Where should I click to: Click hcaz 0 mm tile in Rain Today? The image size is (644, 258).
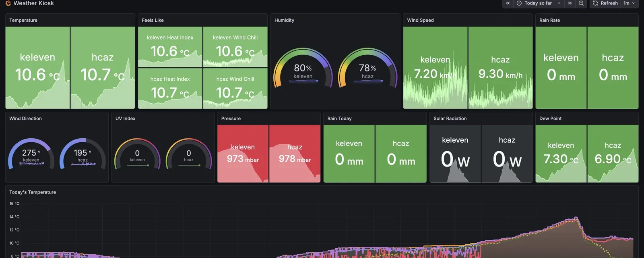(401, 154)
